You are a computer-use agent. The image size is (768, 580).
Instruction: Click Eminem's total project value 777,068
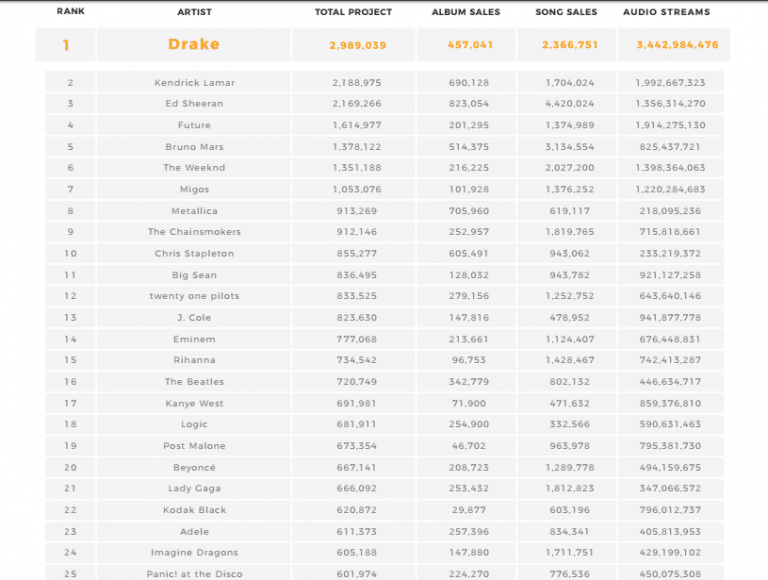pos(355,339)
